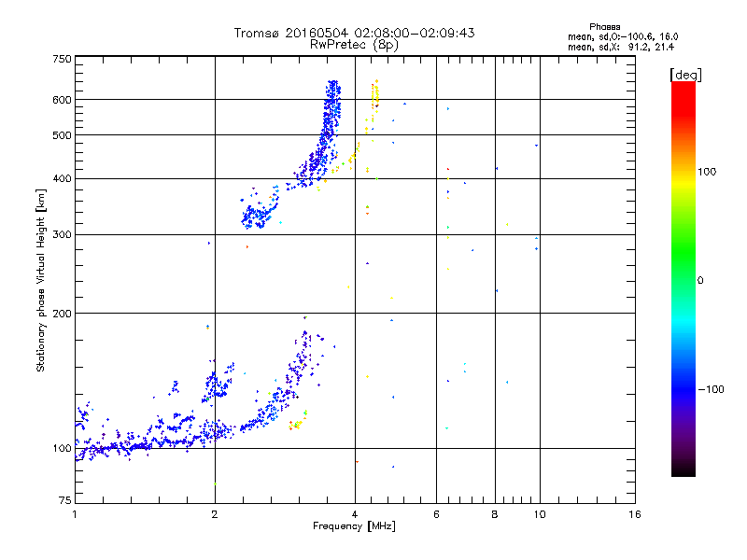
Task: Click the x-axis tick label '1'
Action: (x=75, y=514)
